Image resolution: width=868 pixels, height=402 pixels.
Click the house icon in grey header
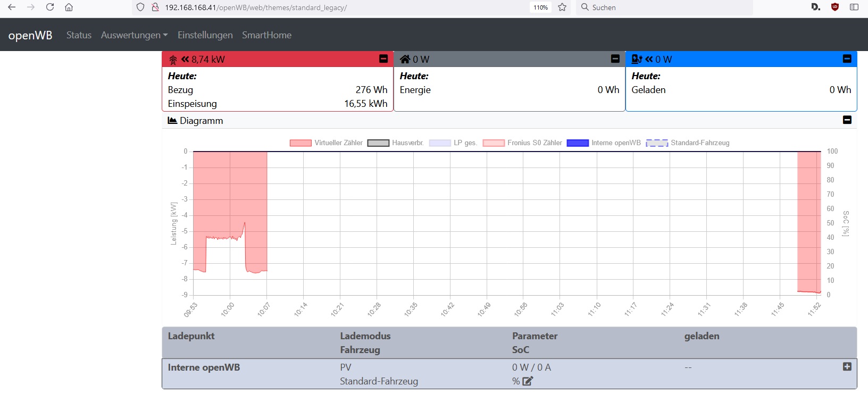405,59
